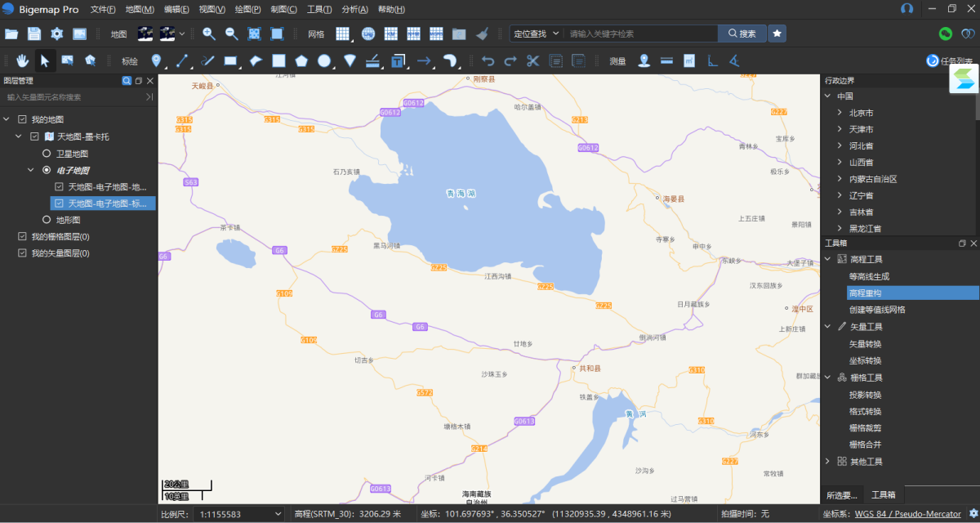Select the polygon drawing tool
The height and width of the screenshot is (523, 980).
click(301, 60)
